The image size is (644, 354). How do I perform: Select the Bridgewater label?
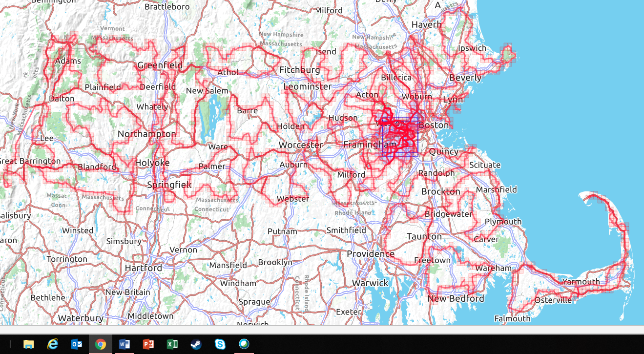[x=449, y=214]
